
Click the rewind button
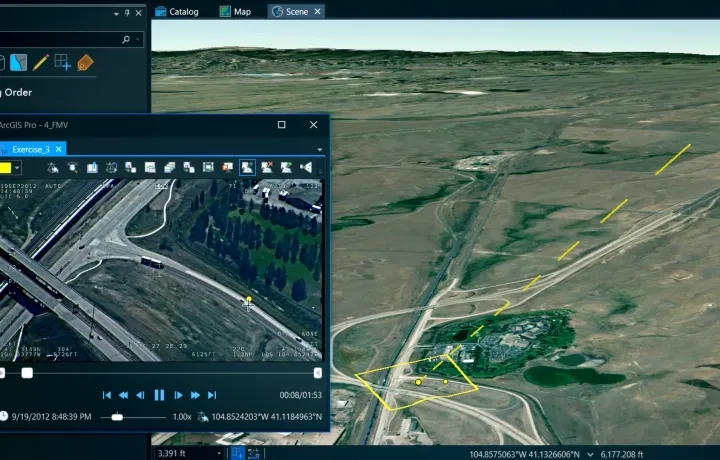pos(124,395)
